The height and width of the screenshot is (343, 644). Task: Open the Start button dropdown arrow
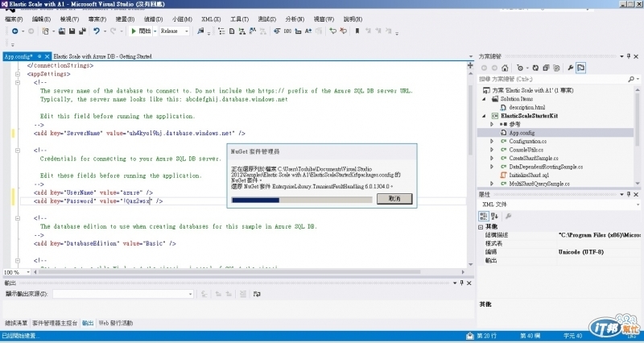tap(155, 31)
